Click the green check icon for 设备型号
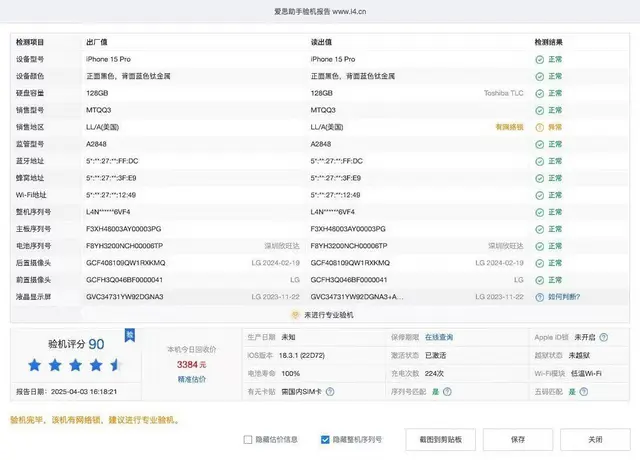The image size is (640, 460). pos(540,60)
